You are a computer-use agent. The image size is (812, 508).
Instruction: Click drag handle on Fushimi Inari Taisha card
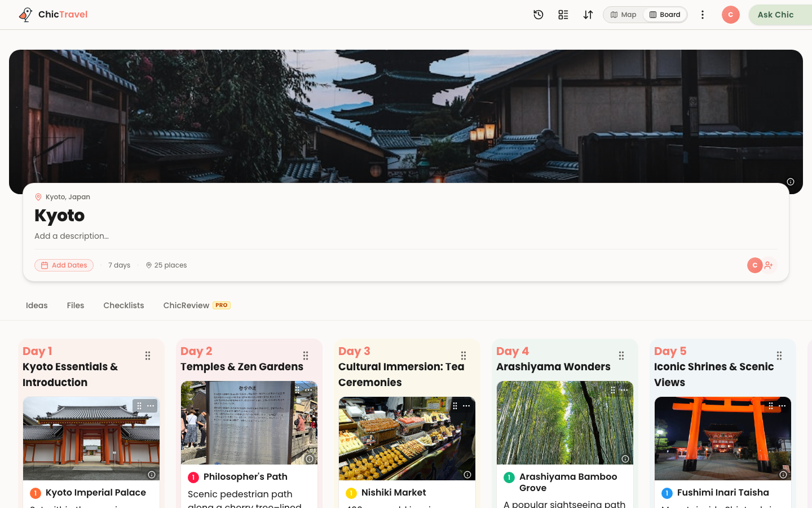pos(771,406)
